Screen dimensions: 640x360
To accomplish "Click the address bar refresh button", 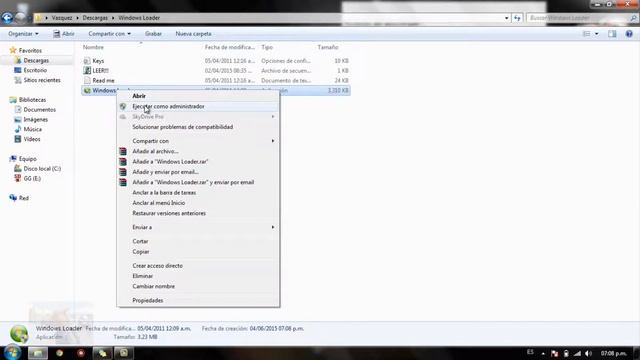I will point(517,18).
